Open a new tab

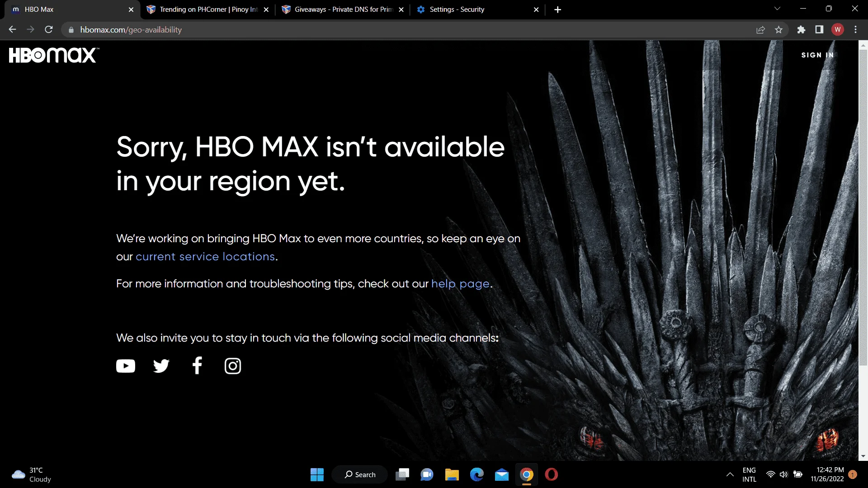[557, 9]
